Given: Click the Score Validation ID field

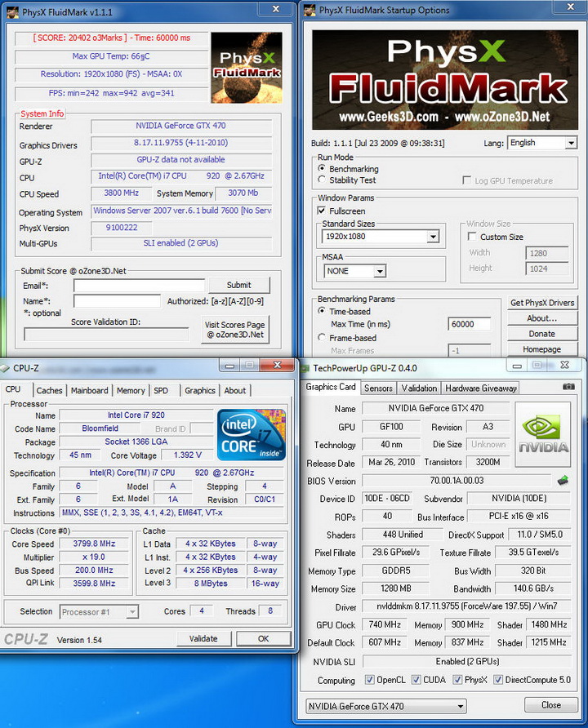Looking at the screenshot, I should click(106, 335).
